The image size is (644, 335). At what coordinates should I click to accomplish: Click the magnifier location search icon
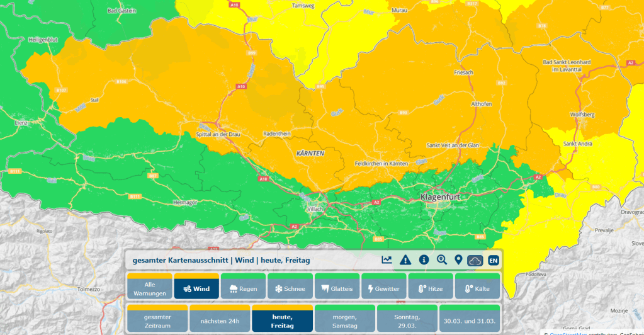(x=442, y=259)
